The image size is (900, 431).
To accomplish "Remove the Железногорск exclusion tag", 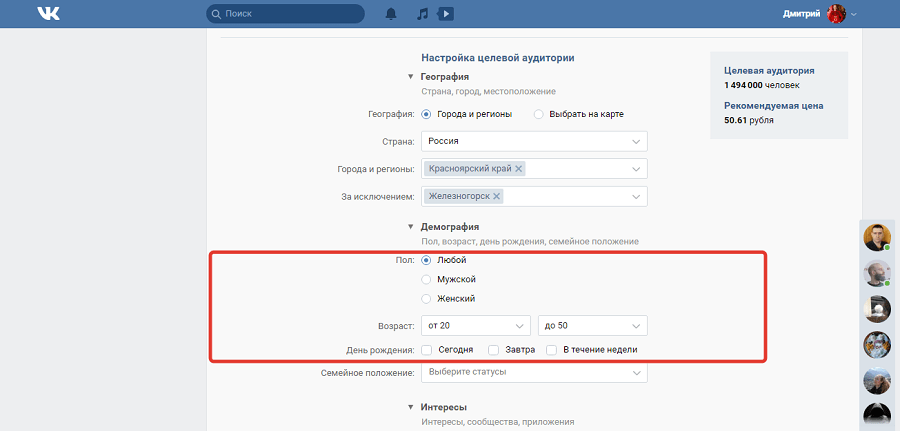I will pos(497,196).
